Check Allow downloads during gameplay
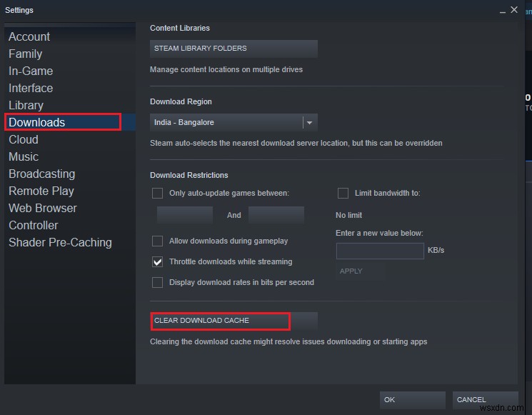Screen dimensions: 532x415 tap(157, 241)
